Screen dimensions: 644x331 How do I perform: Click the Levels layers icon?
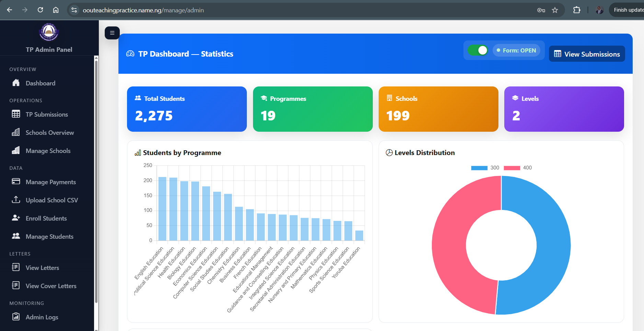click(x=515, y=98)
